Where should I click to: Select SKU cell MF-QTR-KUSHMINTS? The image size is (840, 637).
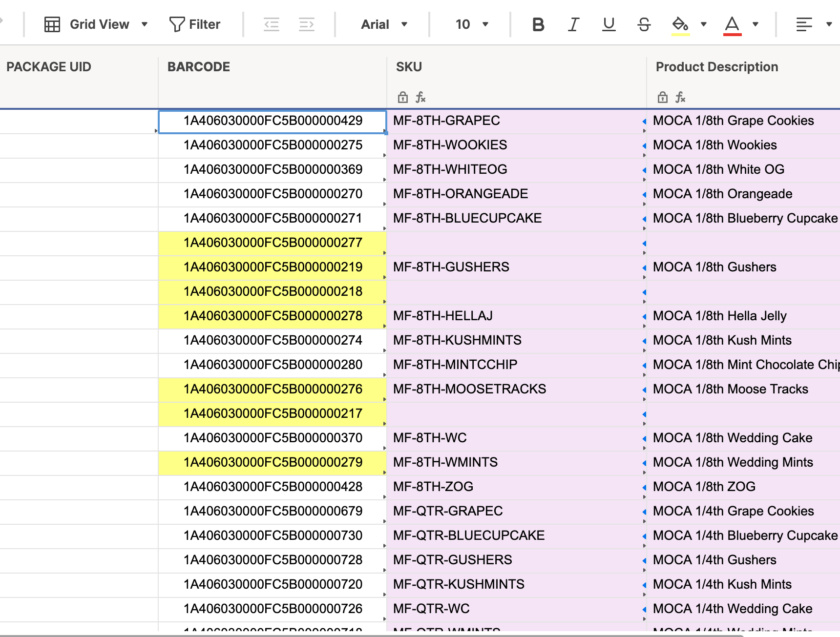tap(517, 585)
